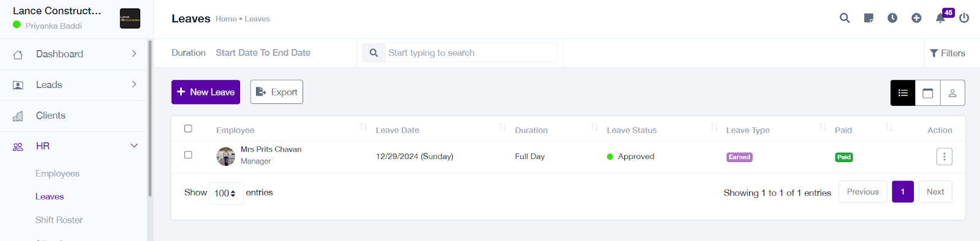The width and height of the screenshot is (980, 241).
Task: Click the power logout icon
Action: coord(964,18)
